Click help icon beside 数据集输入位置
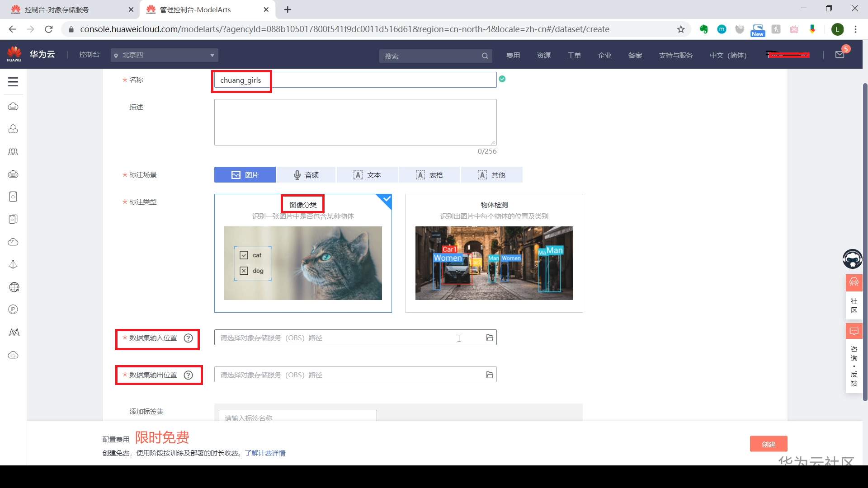 pyautogui.click(x=189, y=338)
